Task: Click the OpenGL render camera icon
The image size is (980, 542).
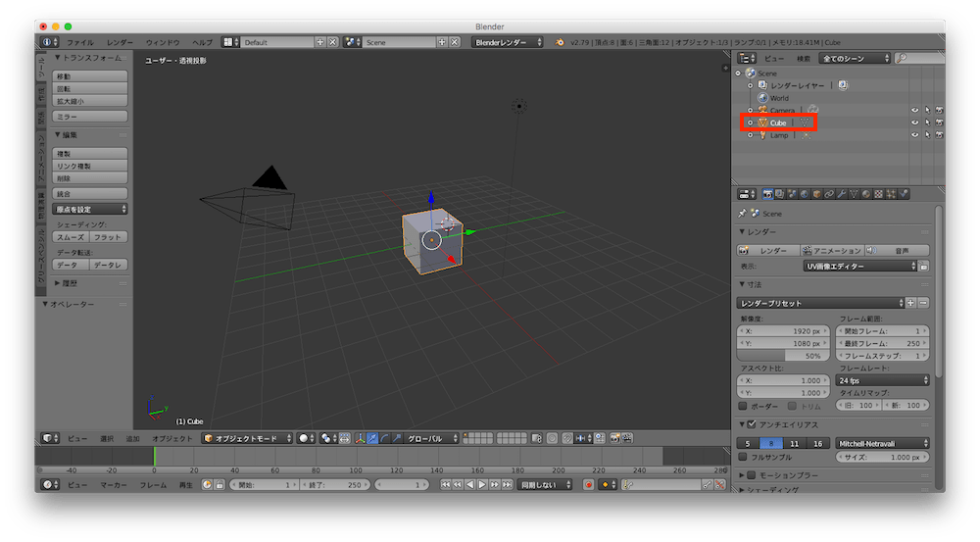Action: pyautogui.click(x=615, y=438)
